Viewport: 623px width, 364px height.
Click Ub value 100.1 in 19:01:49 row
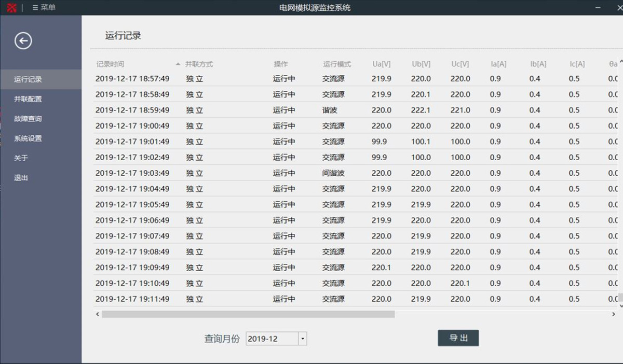click(421, 142)
